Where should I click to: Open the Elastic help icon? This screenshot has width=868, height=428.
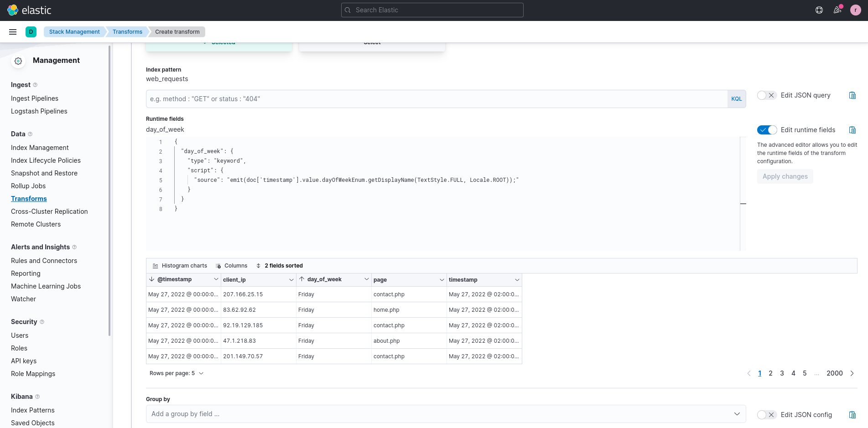819,10
